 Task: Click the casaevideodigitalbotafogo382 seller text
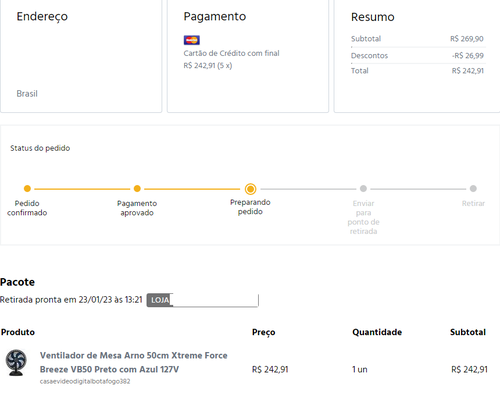85,381
